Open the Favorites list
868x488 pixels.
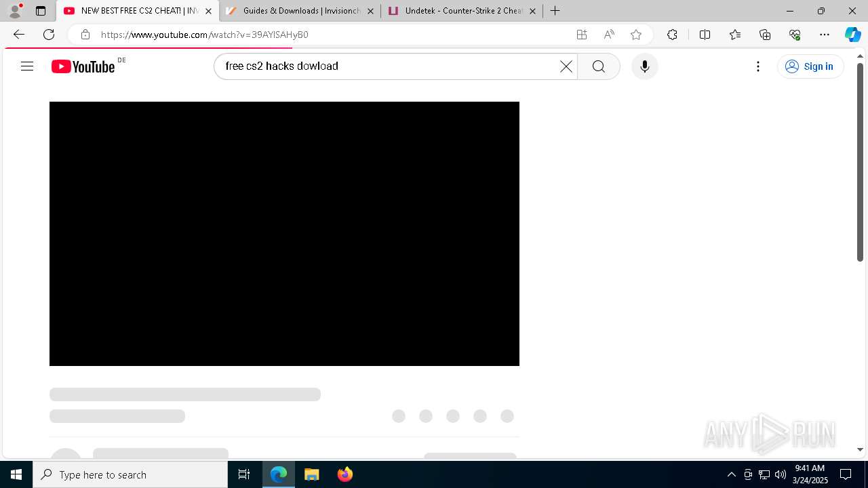[x=735, y=35]
